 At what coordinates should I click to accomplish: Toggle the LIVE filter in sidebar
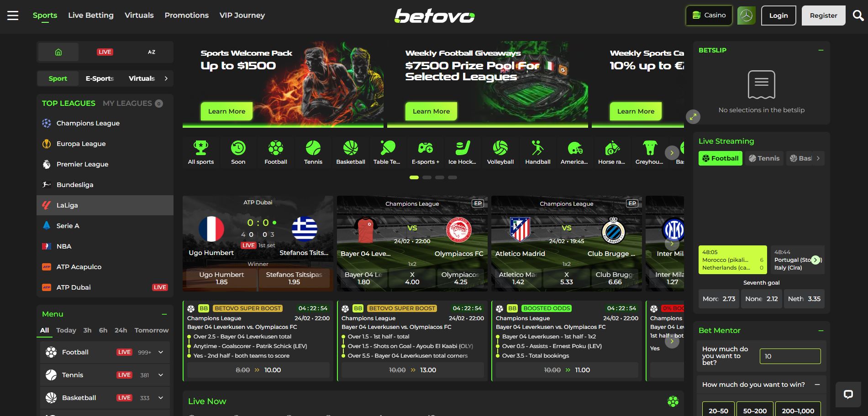[x=105, y=52]
